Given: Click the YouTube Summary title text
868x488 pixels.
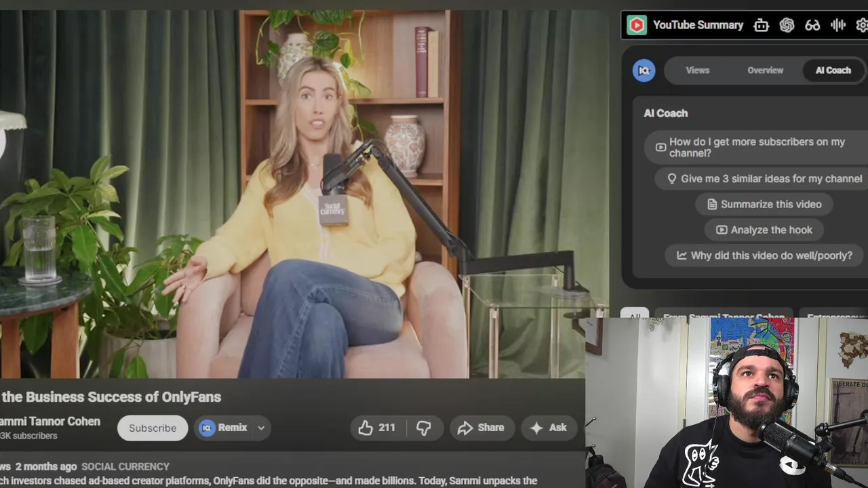Looking at the screenshot, I should [698, 25].
